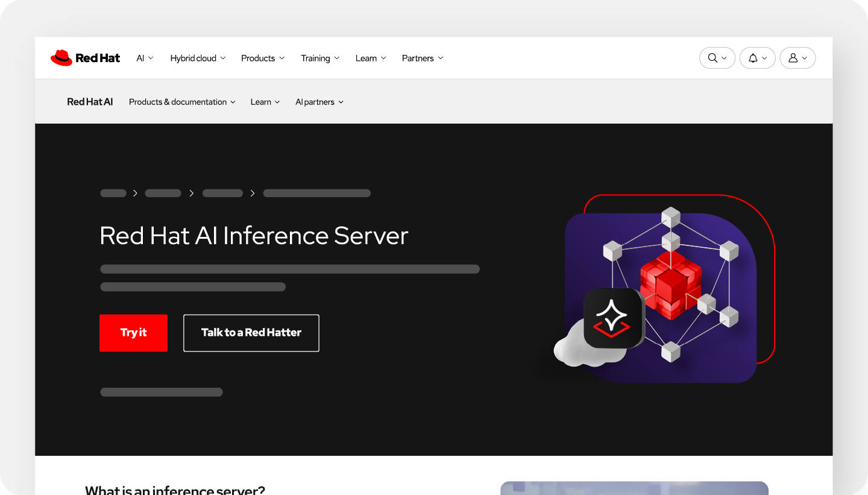The image size is (868, 495).
Task: Click the Try it button
Action: point(133,333)
